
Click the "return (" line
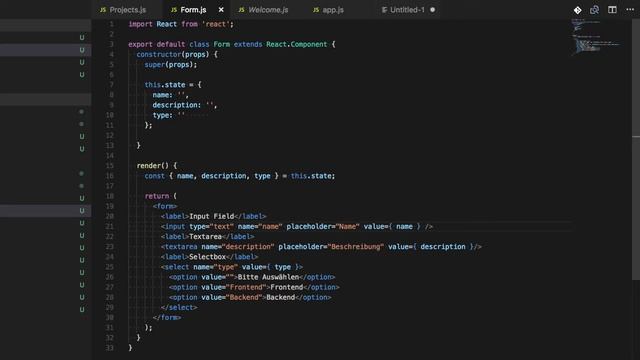160,196
